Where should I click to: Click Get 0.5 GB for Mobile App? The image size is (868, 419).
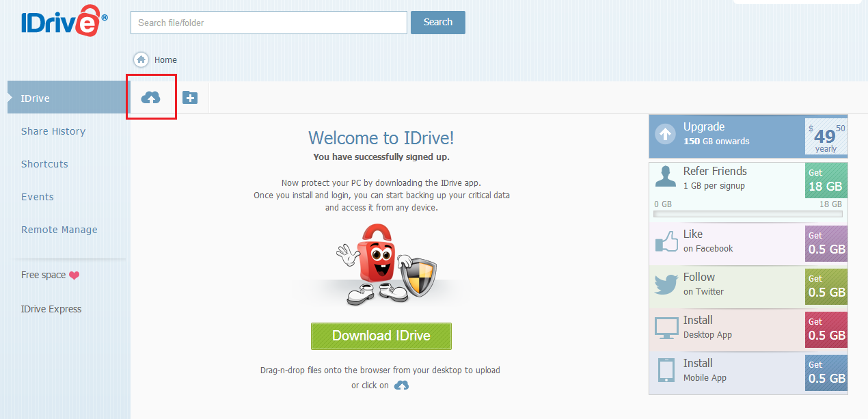pyautogui.click(x=826, y=373)
